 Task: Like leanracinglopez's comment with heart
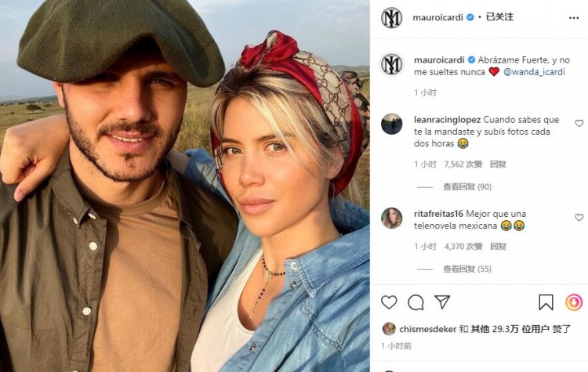[x=579, y=123]
